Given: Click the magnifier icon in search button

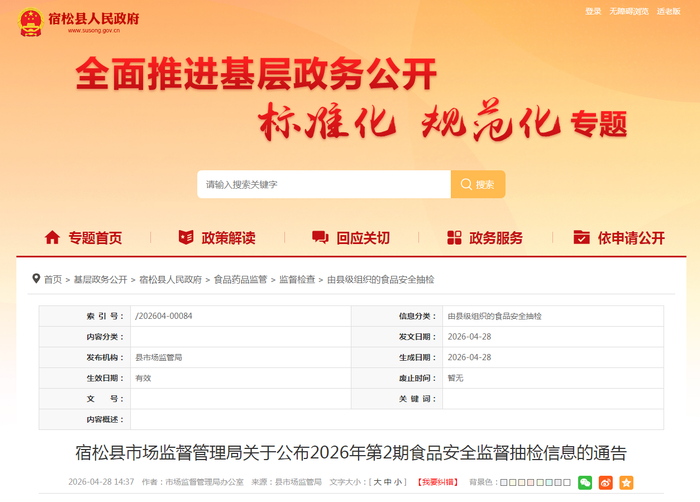Looking at the screenshot, I should point(466,184).
